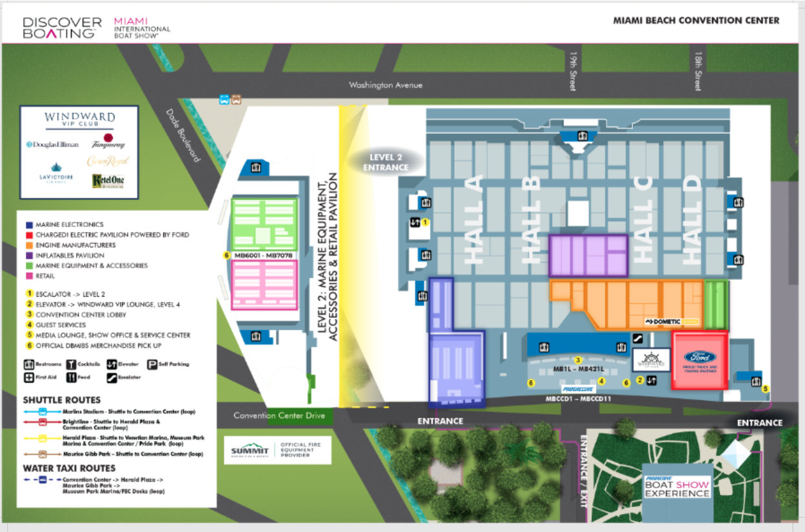Click yellow marker 1 on the map
805x532 pixels.
point(425,222)
